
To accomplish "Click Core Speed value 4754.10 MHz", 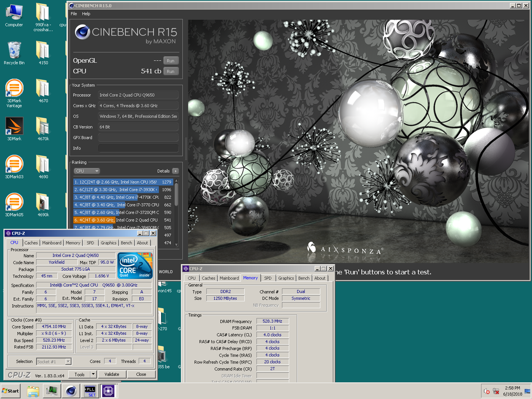I will pos(54,326).
